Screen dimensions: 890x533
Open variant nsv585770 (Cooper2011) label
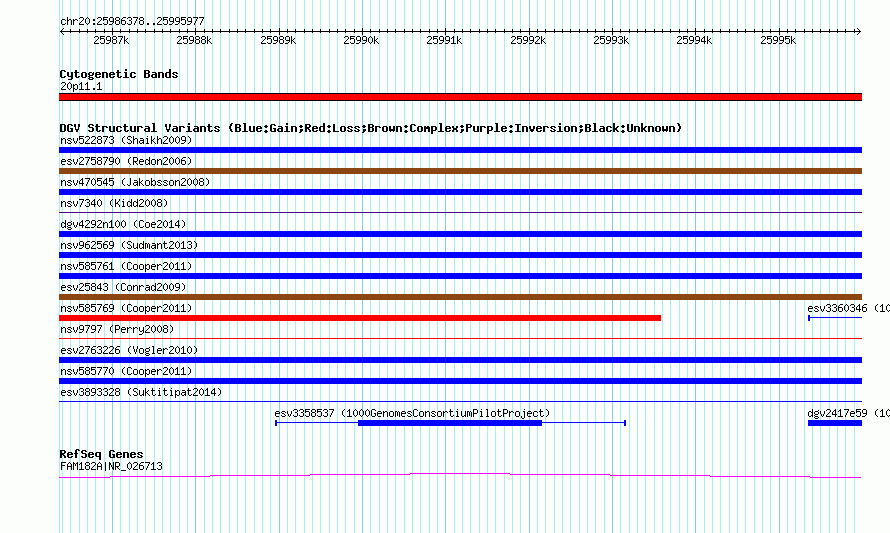(126, 371)
